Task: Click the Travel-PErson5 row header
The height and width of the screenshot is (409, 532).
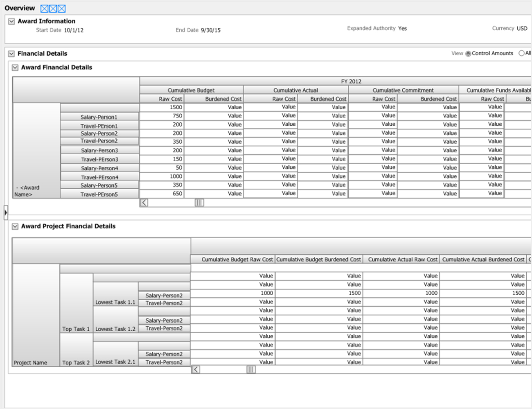Action: point(99,194)
